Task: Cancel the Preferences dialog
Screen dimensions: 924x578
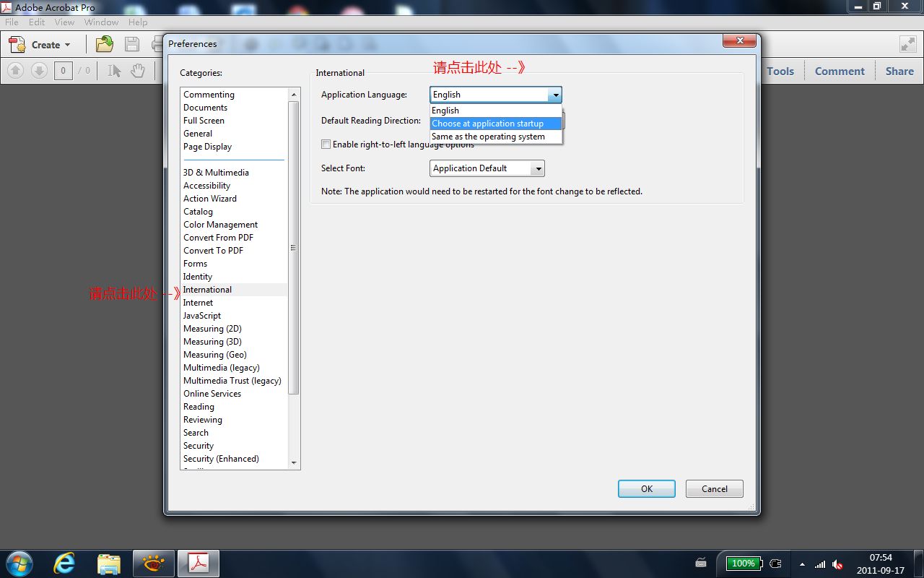Action: (x=714, y=489)
